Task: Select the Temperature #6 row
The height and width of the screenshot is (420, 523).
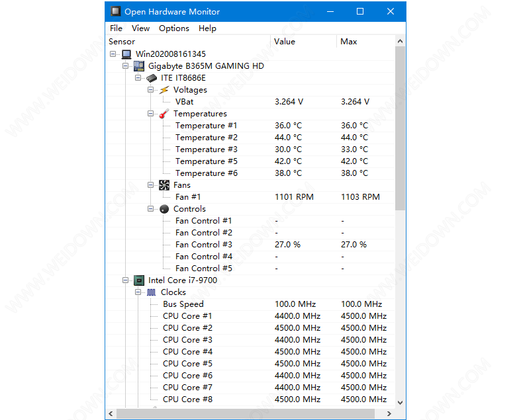Action: click(x=250, y=173)
